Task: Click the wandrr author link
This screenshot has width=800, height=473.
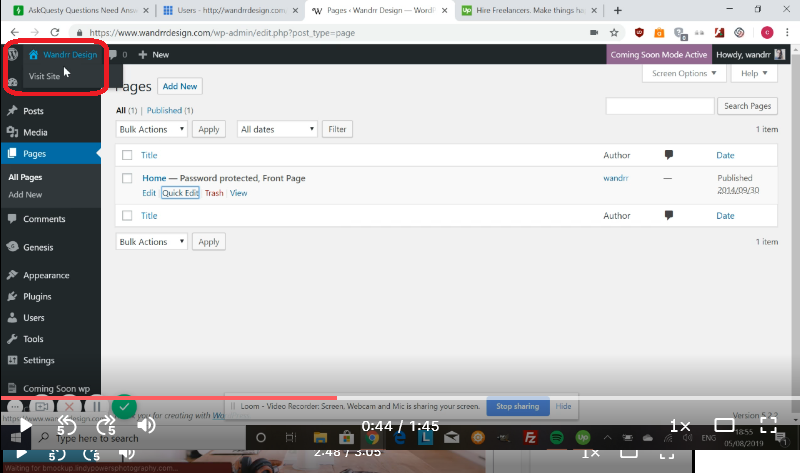Action: (615, 178)
